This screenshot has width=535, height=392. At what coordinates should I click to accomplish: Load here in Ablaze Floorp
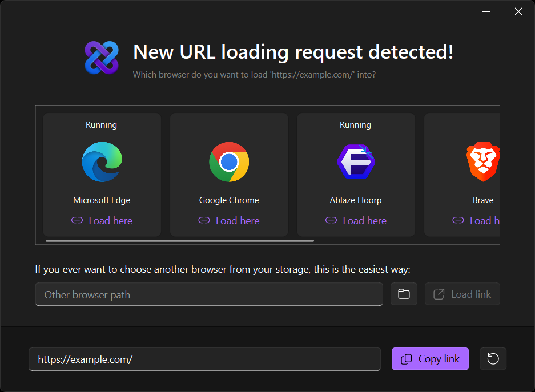click(356, 221)
